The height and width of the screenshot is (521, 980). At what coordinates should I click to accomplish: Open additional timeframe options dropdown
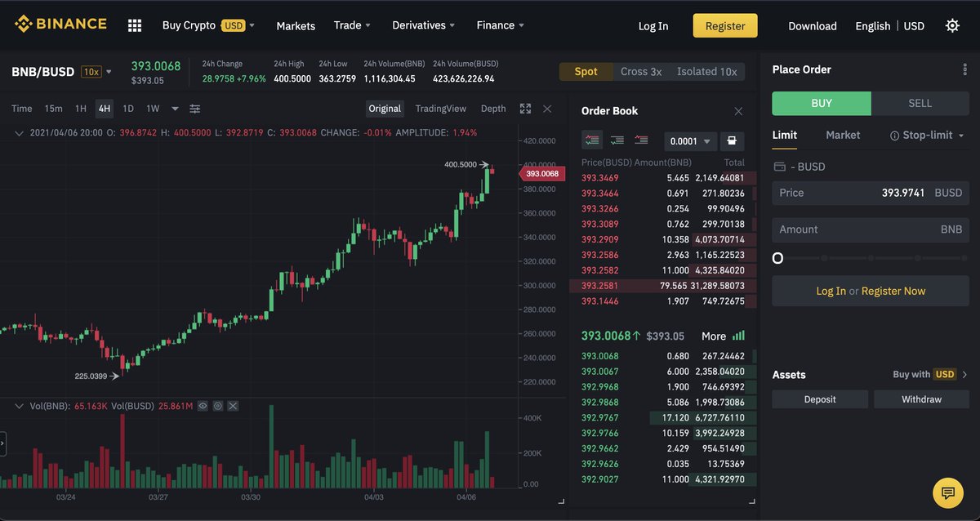174,108
